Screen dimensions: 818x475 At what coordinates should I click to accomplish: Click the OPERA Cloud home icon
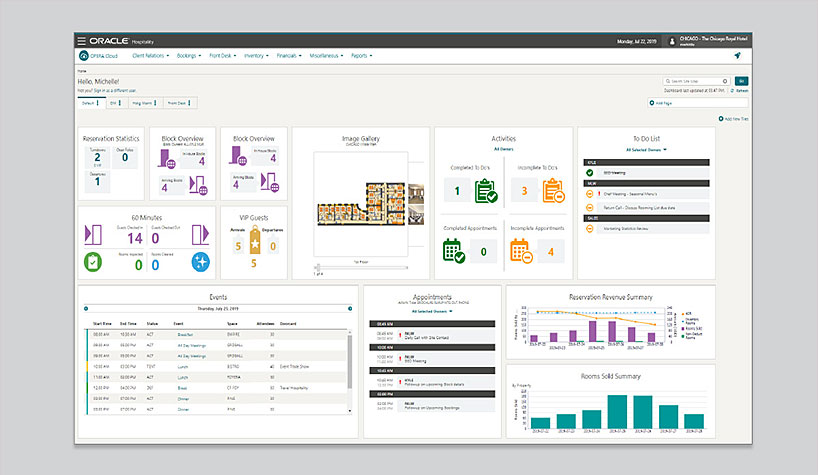tap(83, 55)
